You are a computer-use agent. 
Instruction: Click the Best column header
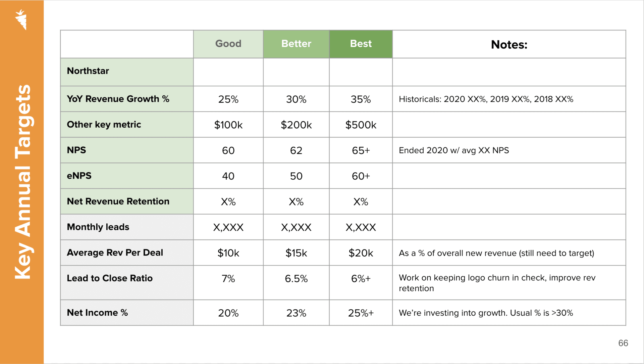(361, 44)
